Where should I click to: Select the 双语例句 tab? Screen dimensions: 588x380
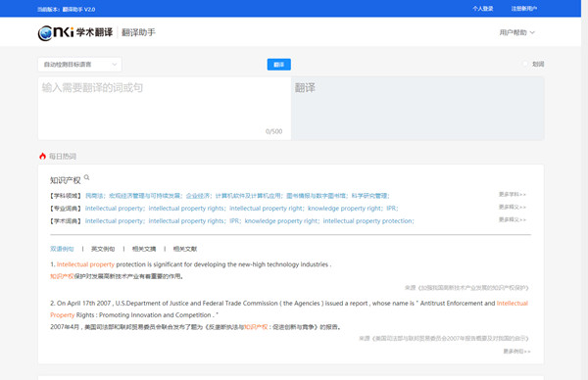point(62,249)
